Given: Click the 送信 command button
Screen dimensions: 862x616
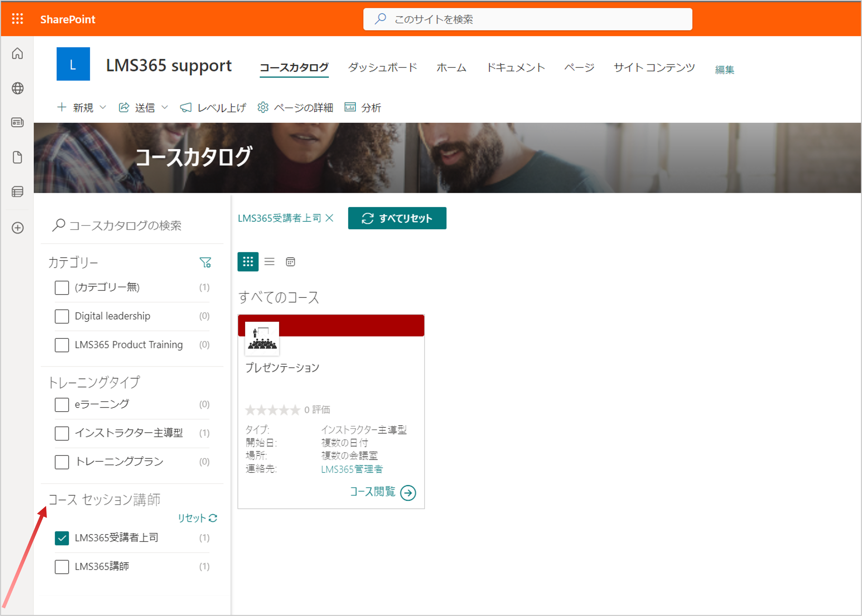Looking at the screenshot, I should pos(137,107).
